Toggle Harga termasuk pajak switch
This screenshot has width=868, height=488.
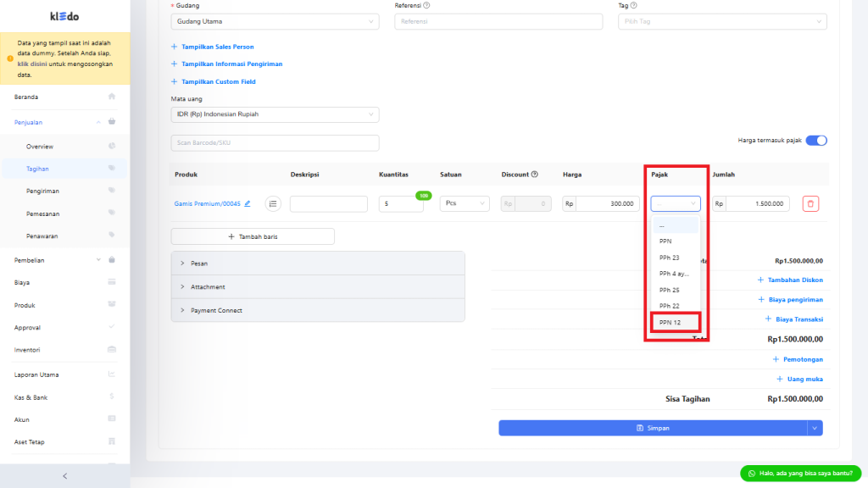[816, 141]
